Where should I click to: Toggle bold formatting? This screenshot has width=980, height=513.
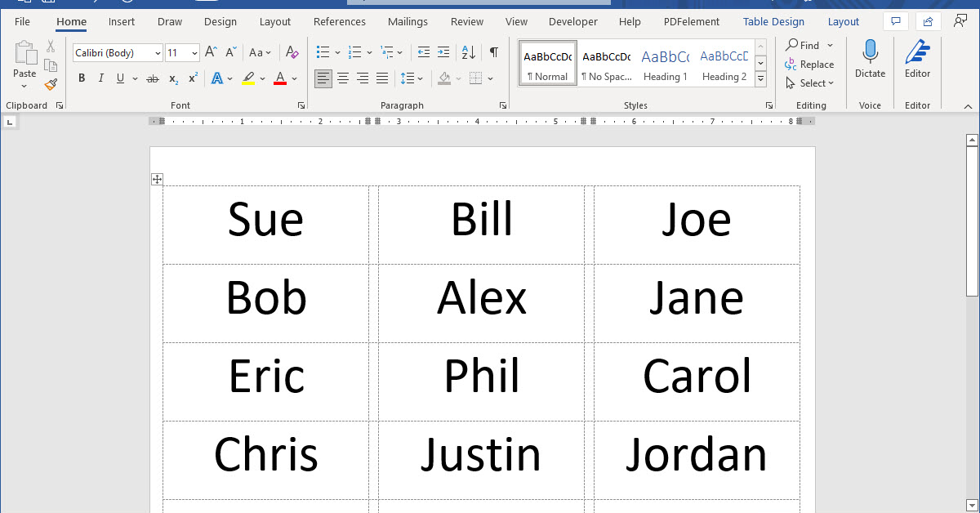[81, 78]
